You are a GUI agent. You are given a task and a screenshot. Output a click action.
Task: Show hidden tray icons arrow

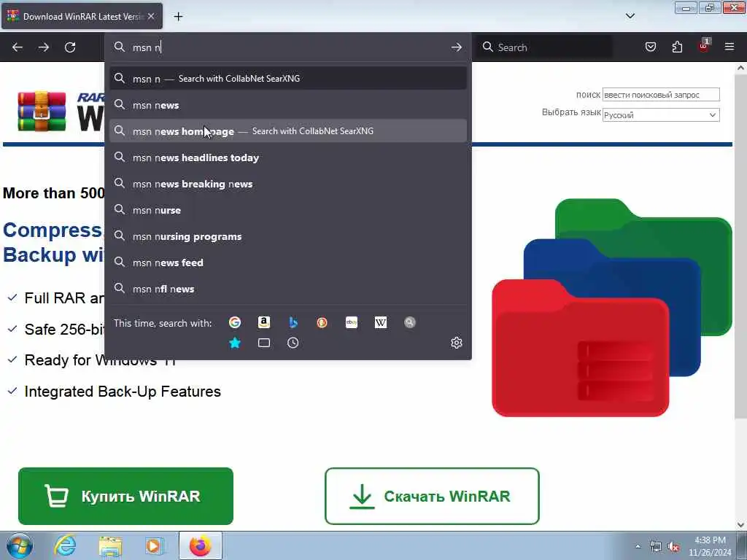pos(638,546)
